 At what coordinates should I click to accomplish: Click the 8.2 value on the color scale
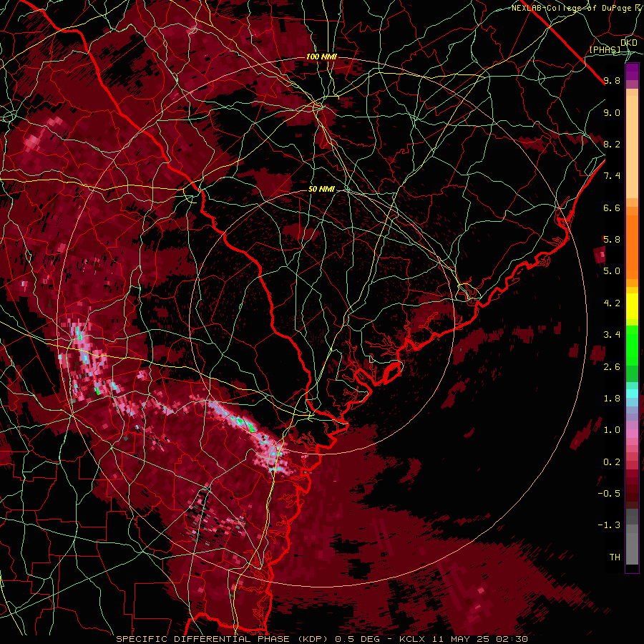point(612,144)
